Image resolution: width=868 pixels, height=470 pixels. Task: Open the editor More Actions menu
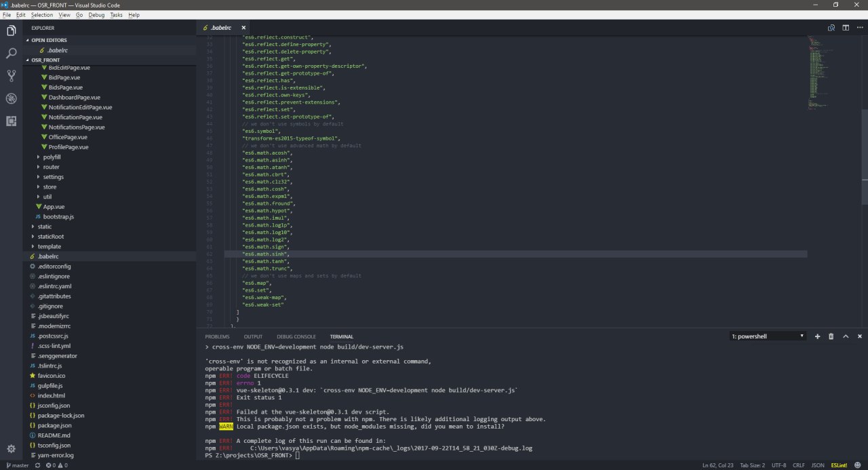coord(860,28)
